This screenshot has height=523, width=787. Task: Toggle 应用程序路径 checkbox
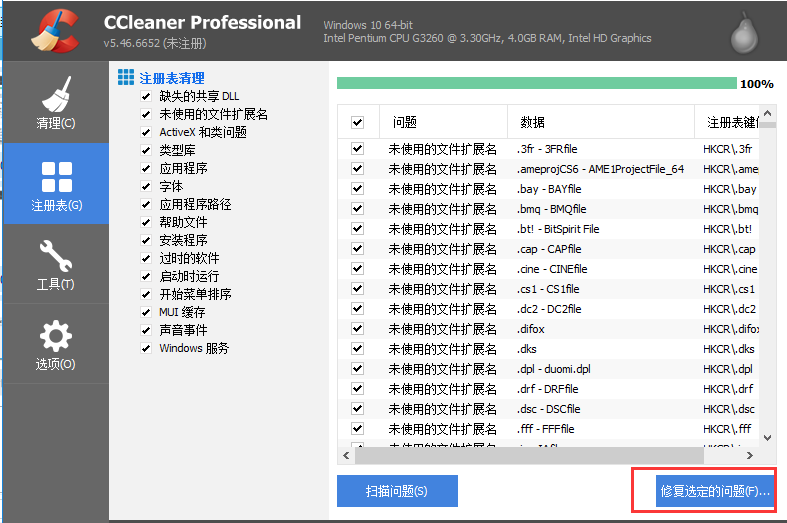[146, 204]
